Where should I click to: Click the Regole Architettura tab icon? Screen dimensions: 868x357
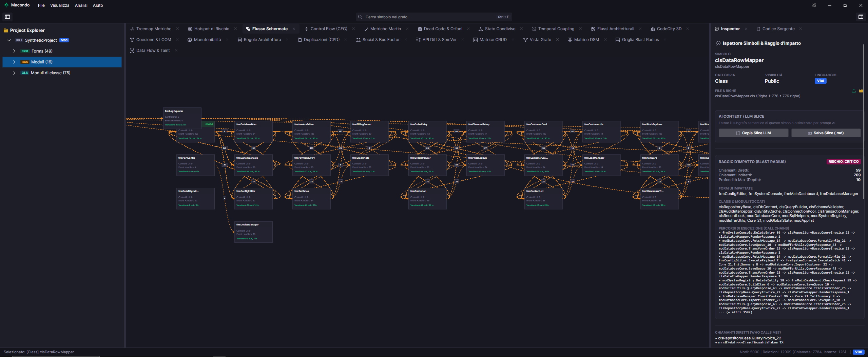[239, 40]
